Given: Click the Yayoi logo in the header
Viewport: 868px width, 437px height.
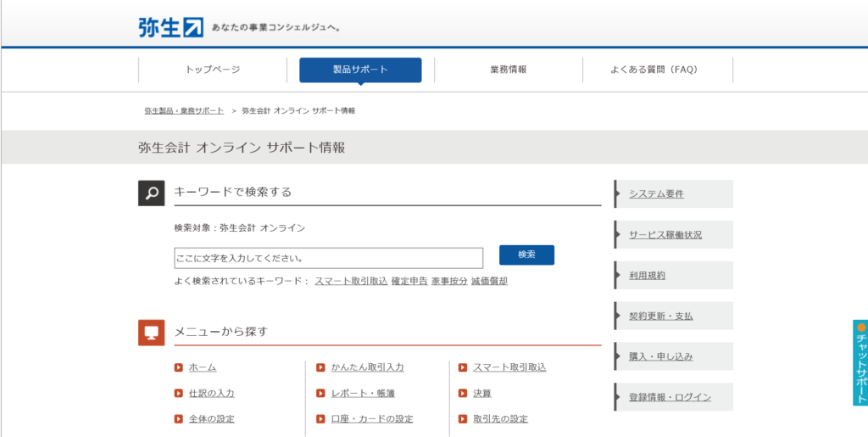Looking at the screenshot, I should click(x=171, y=27).
